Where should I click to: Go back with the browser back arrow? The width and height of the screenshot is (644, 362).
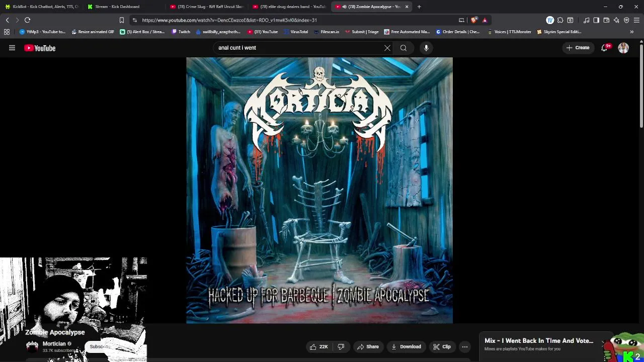(x=7, y=20)
